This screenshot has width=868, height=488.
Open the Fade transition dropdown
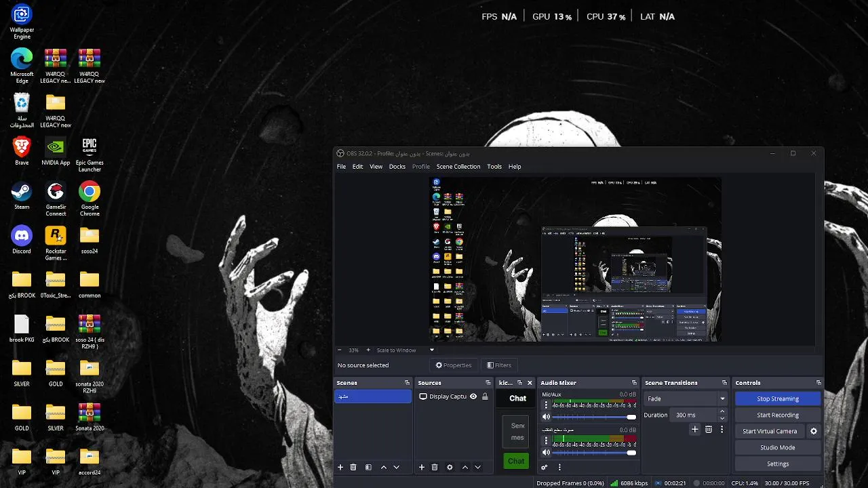(685, 399)
